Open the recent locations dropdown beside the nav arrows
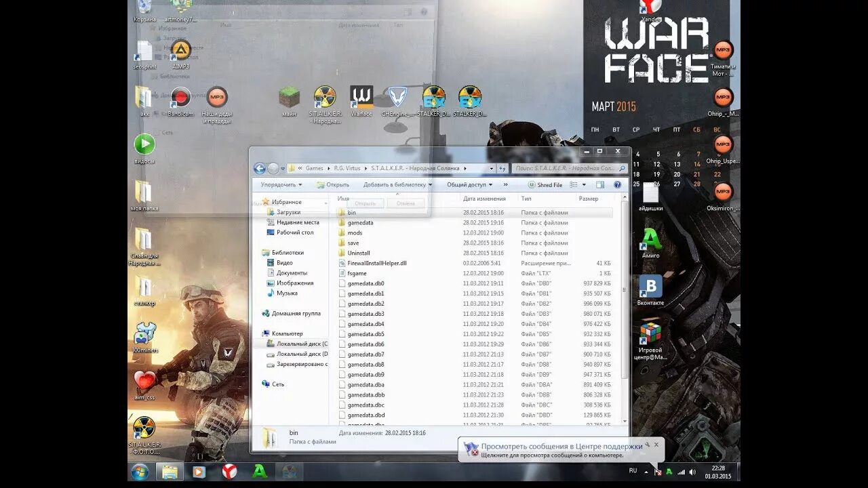Image resolution: width=868 pixels, height=488 pixels. [282, 168]
